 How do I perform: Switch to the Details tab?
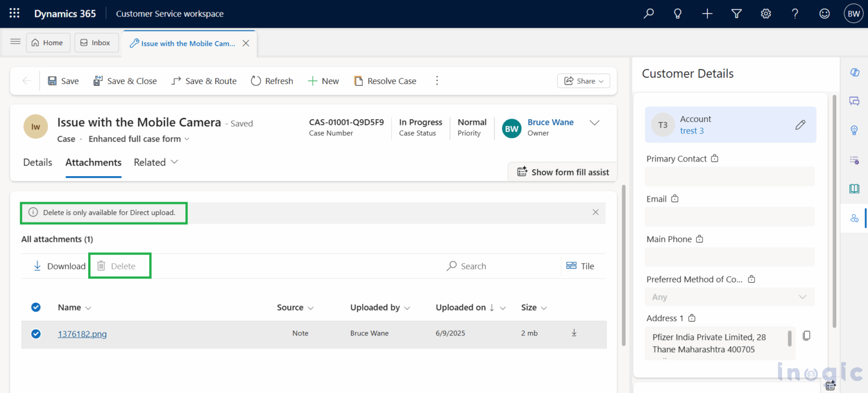(37, 162)
